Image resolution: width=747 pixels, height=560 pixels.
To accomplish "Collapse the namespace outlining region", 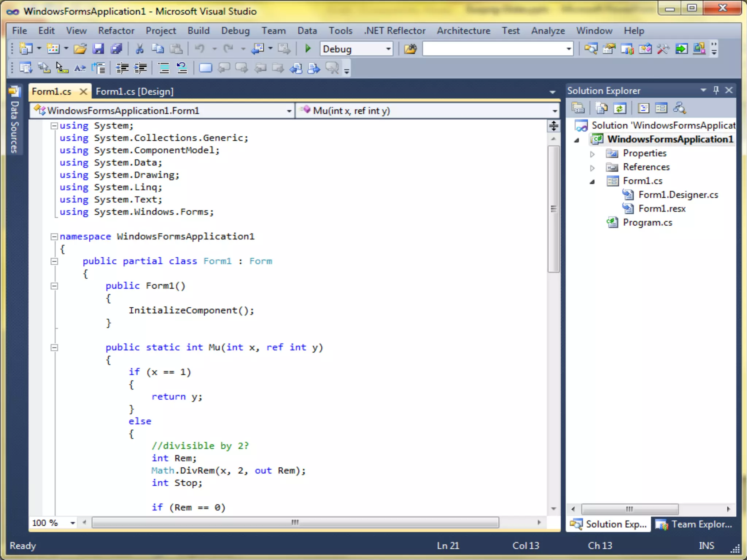I will (54, 237).
